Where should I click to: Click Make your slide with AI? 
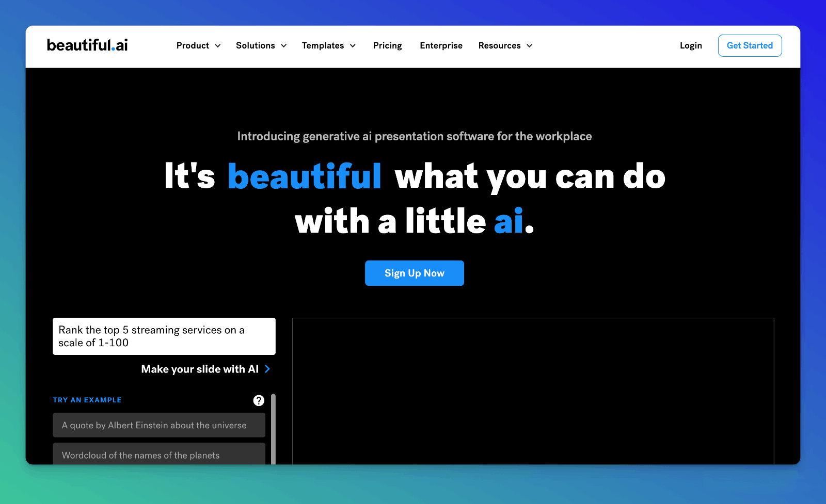pyautogui.click(x=205, y=369)
